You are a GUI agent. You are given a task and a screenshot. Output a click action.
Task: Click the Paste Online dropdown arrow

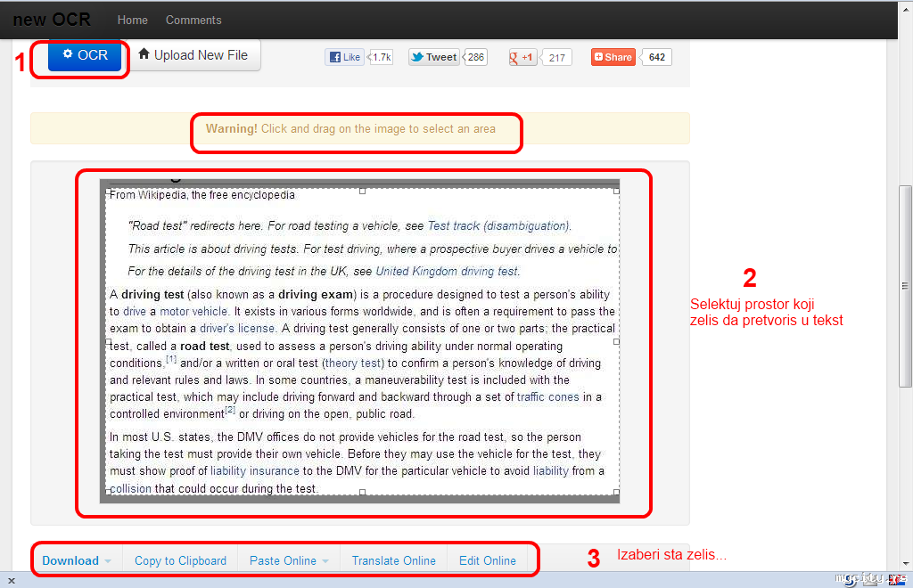coord(325,562)
